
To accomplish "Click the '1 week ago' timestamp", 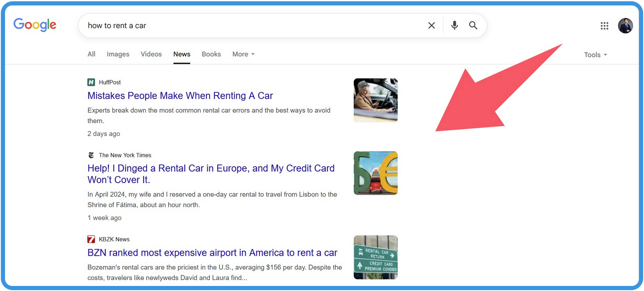I will pos(104,218).
